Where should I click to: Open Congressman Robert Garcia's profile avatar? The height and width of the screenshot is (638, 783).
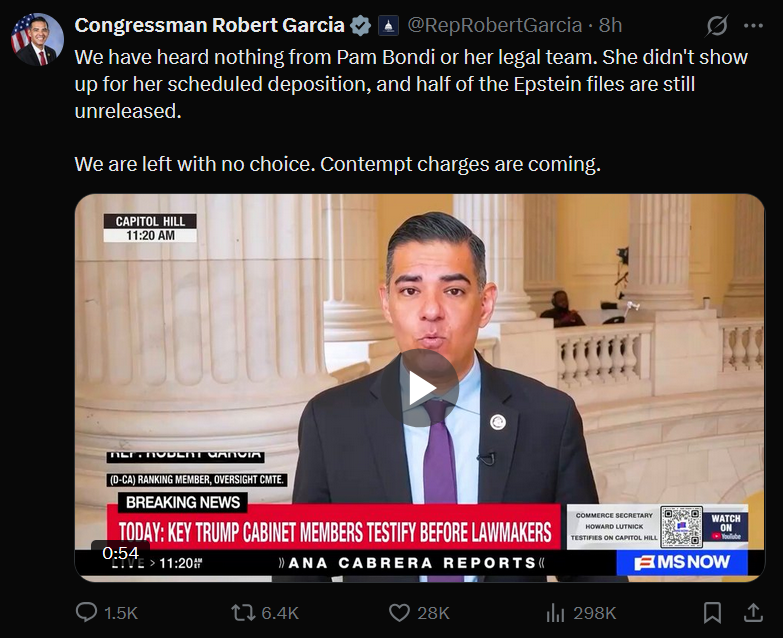(x=37, y=40)
